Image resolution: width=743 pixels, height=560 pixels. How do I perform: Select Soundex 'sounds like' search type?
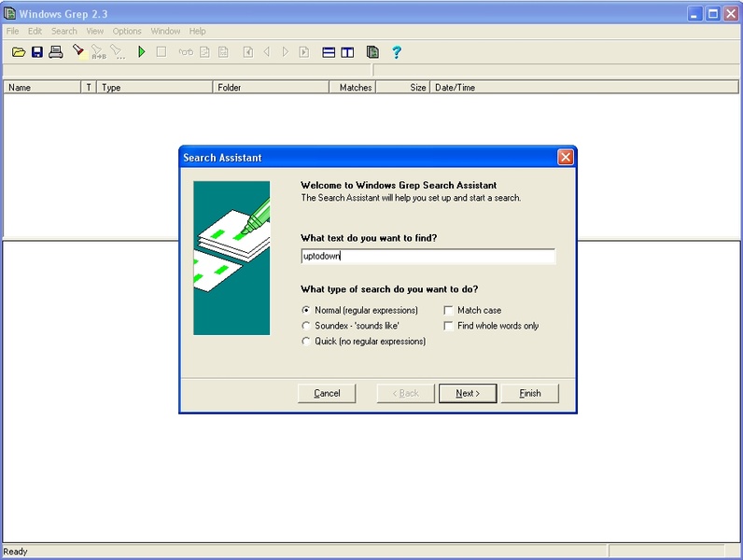(306, 326)
